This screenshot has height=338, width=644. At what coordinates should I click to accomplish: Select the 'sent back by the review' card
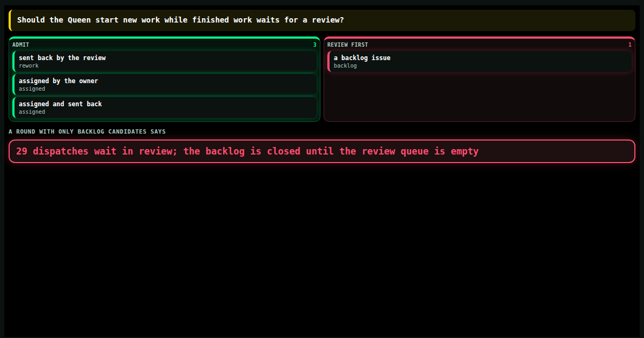164,61
